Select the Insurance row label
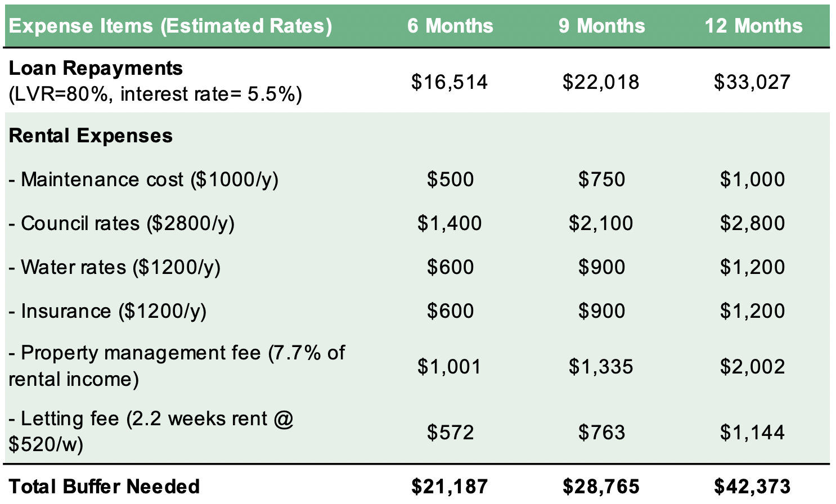 [107, 311]
